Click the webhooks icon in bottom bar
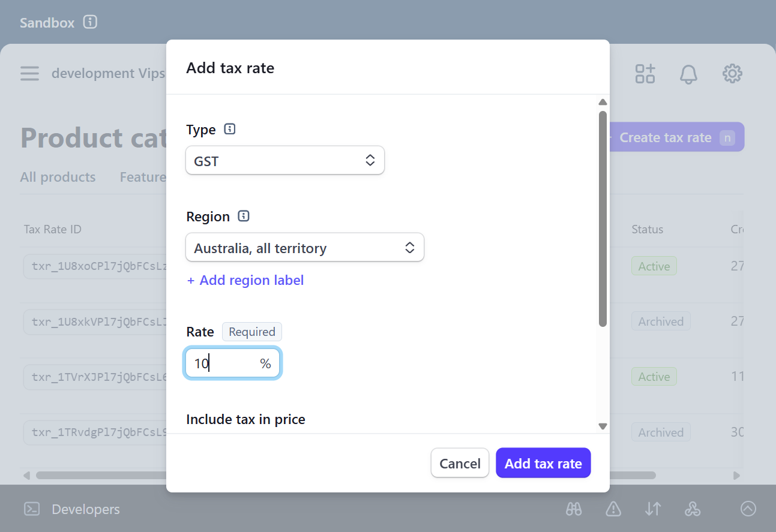Viewport: 776px width, 532px height. [693, 509]
